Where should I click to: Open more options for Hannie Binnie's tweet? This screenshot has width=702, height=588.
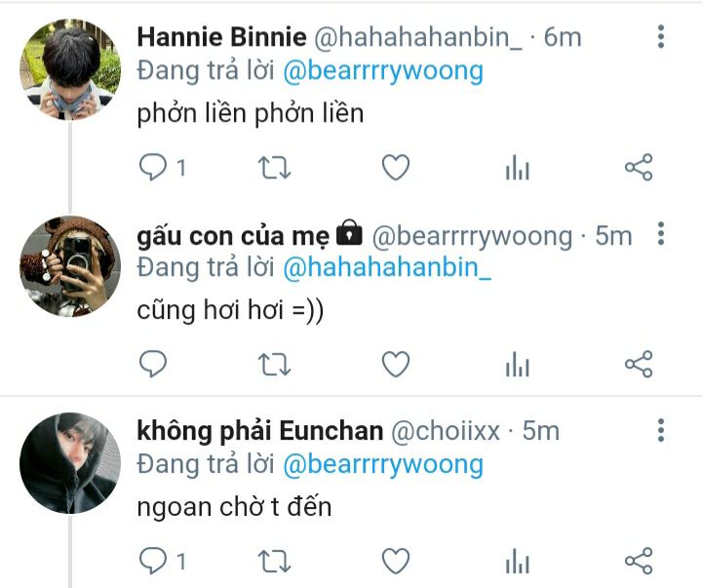point(661,37)
